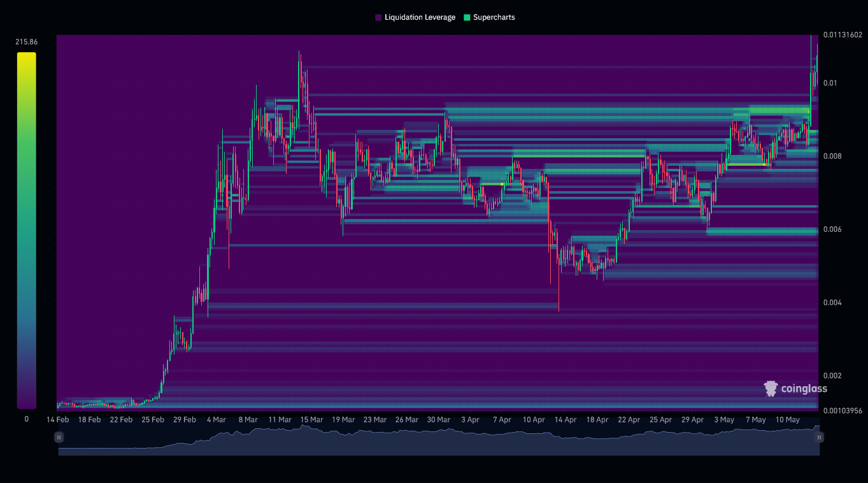
Task: Click the purple Liquidation Leverage legend swatch
Action: [378, 18]
